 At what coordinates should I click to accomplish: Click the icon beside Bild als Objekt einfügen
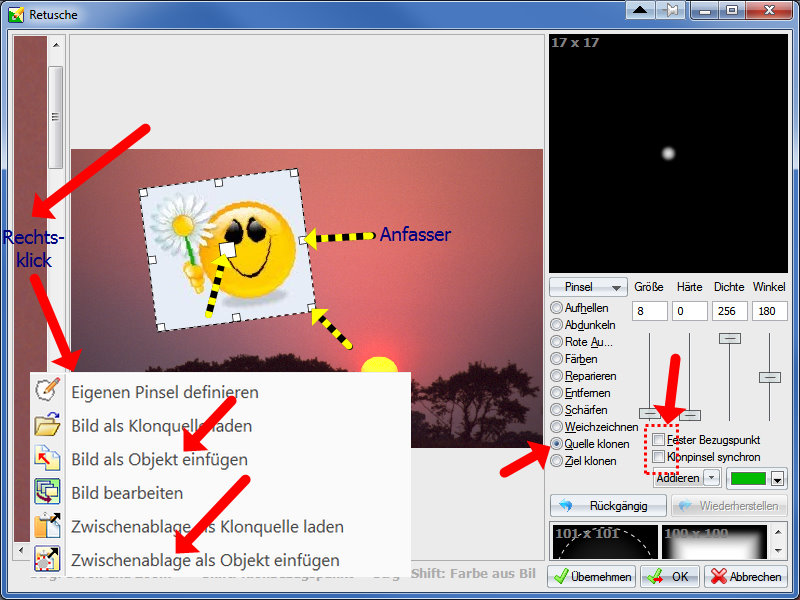(47, 459)
